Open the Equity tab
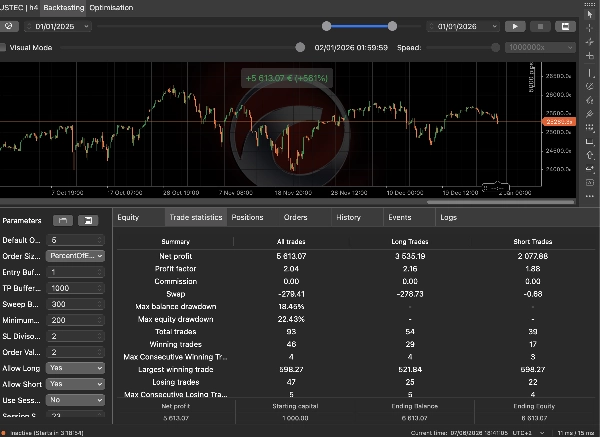Image resolution: width=600 pixels, height=437 pixels. [x=128, y=217]
